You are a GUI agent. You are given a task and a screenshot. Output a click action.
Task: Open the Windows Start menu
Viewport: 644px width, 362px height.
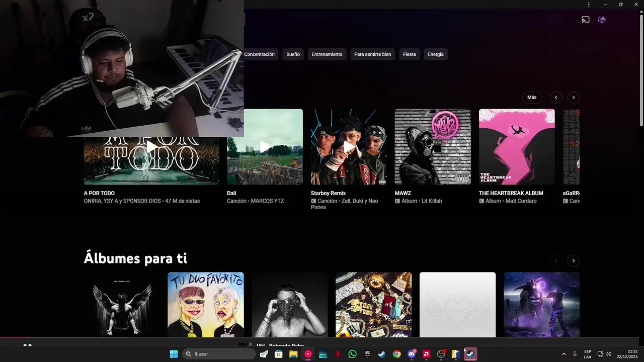(174, 354)
